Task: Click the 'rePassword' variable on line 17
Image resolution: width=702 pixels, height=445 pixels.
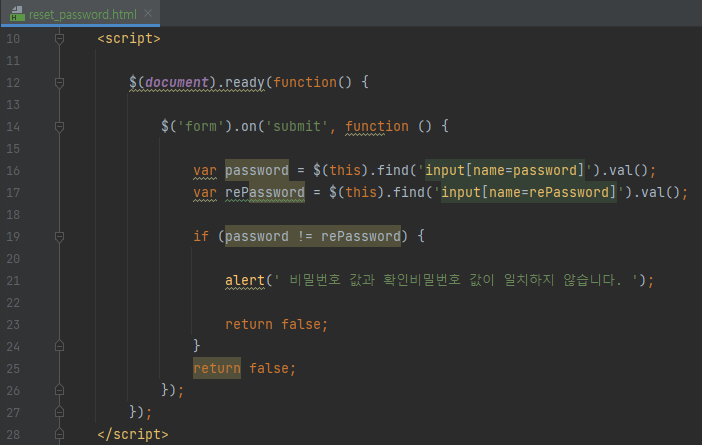Action: 265,192
